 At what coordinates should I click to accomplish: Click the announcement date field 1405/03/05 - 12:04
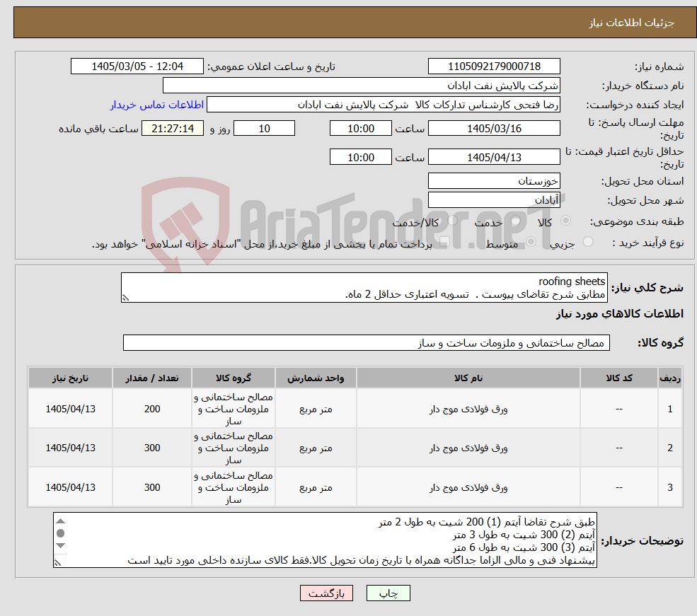[x=137, y=66]
